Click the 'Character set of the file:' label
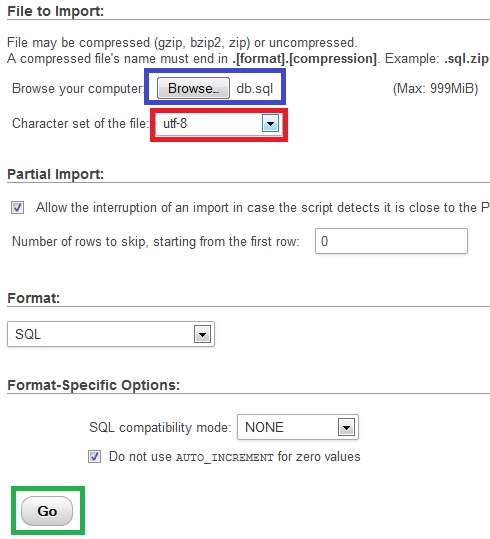 [x=80, y=123]
